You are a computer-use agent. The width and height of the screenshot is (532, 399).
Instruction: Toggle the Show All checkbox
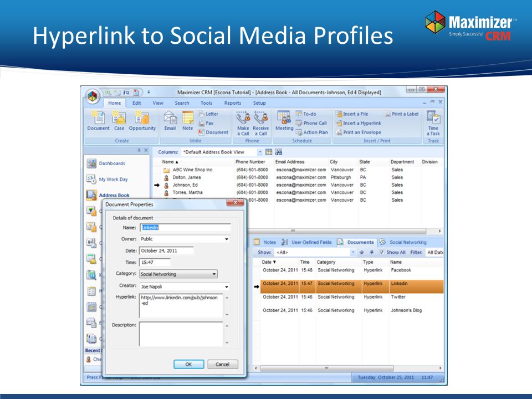pyautogui.click(x=382, y=252)
